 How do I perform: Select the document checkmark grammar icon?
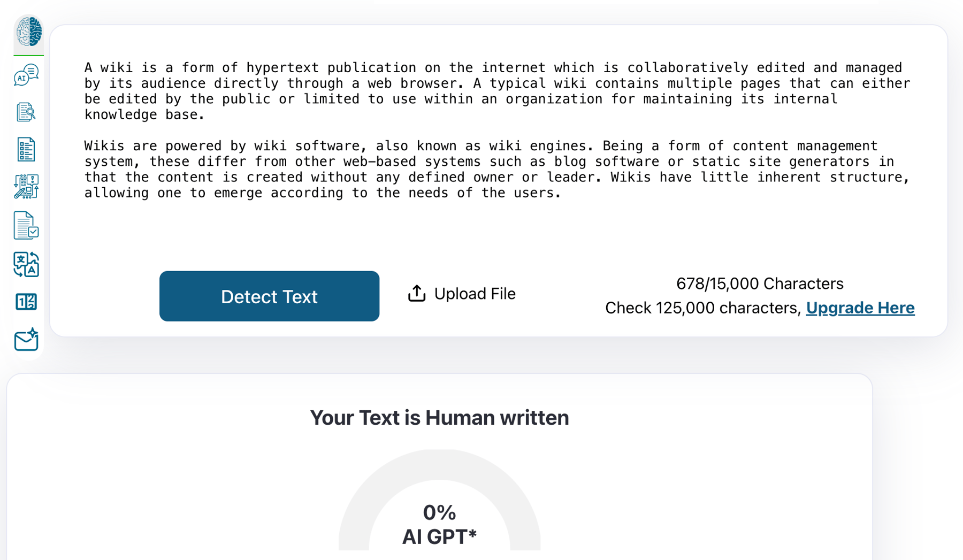[x=26, y=225]
